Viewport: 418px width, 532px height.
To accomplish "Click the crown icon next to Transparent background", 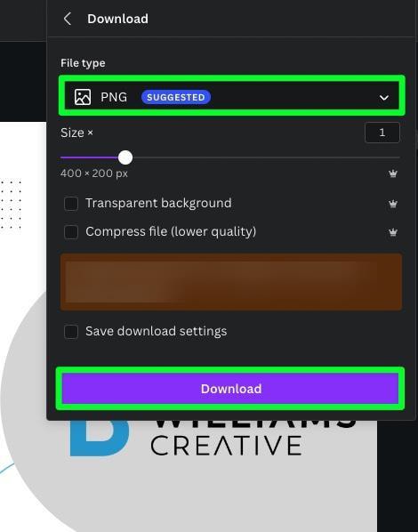I will click(x=393, y=204).
